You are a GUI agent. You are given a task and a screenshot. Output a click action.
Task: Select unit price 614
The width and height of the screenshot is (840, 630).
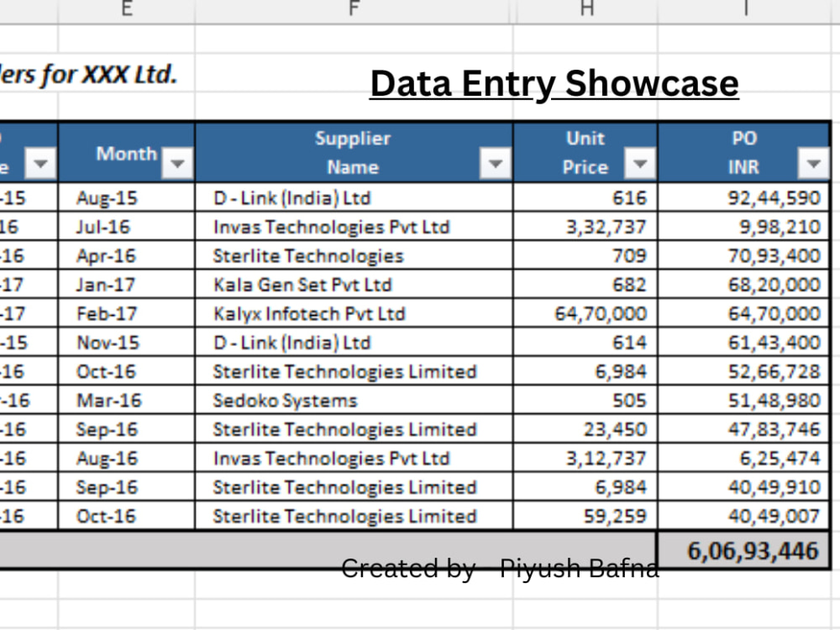585,343
